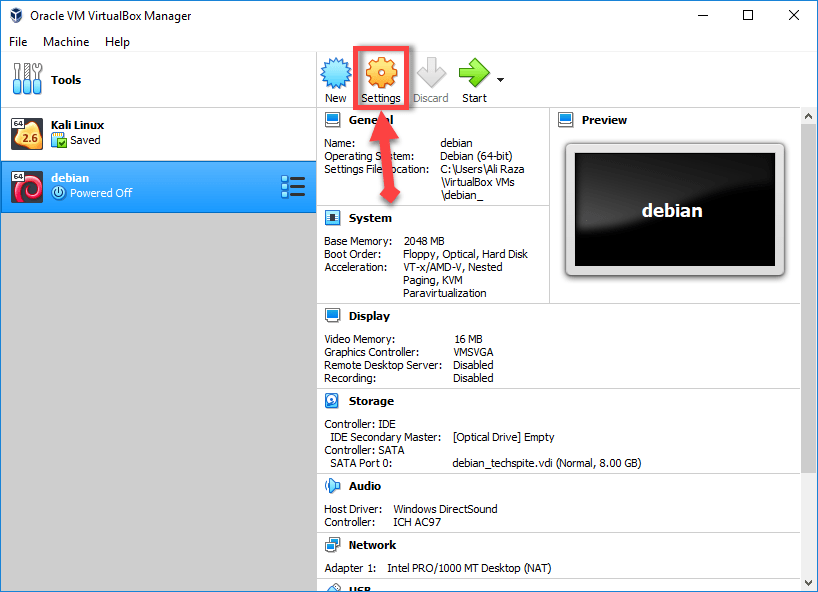Click the debian preview thumbnail

(671, 210)
